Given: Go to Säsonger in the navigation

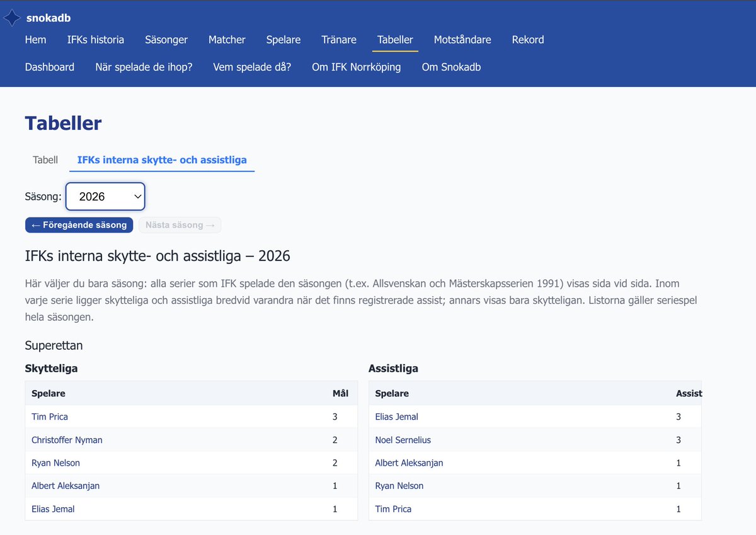Looking at the screenshot, I should click(166, 40).
